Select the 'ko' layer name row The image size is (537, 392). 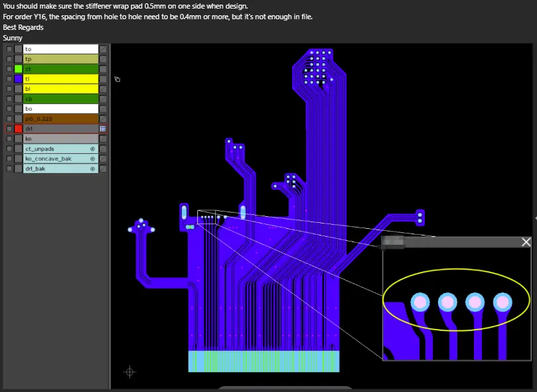60,139
